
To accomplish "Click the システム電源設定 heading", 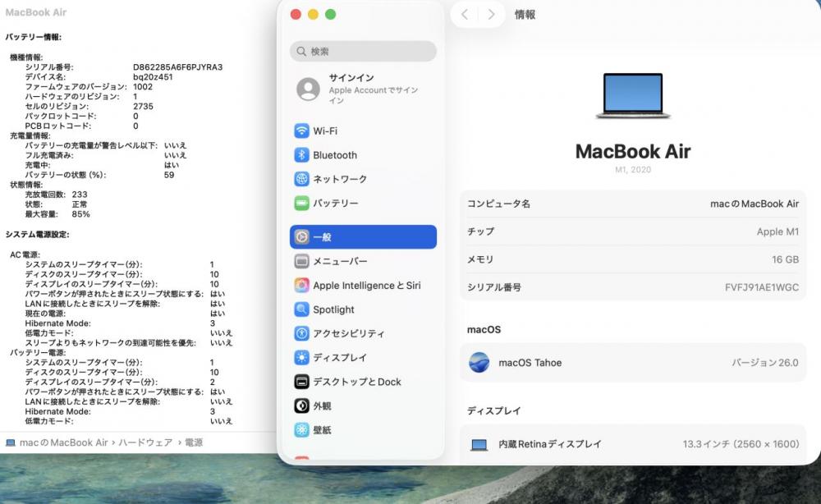I will [x=37, y=235].
